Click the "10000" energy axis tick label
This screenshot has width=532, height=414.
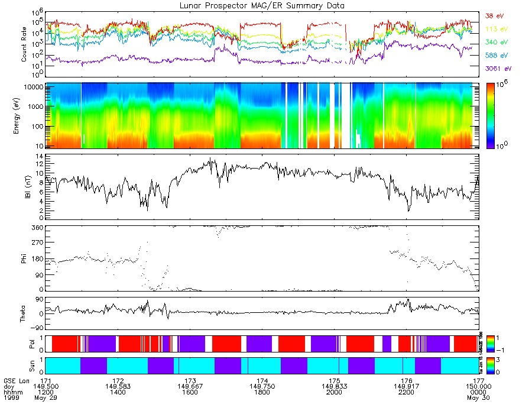(x=34, y=87)
